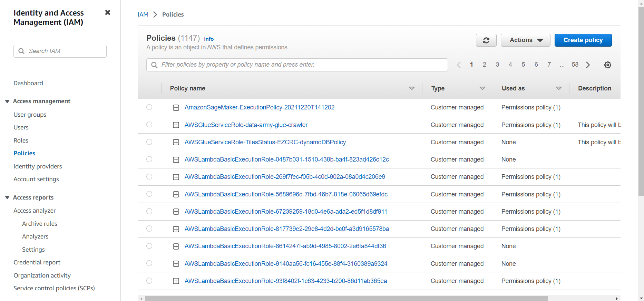Screen dimensions: 644x301
Task: Open Analyzers in sidebar
Action: tap(35, 236)
